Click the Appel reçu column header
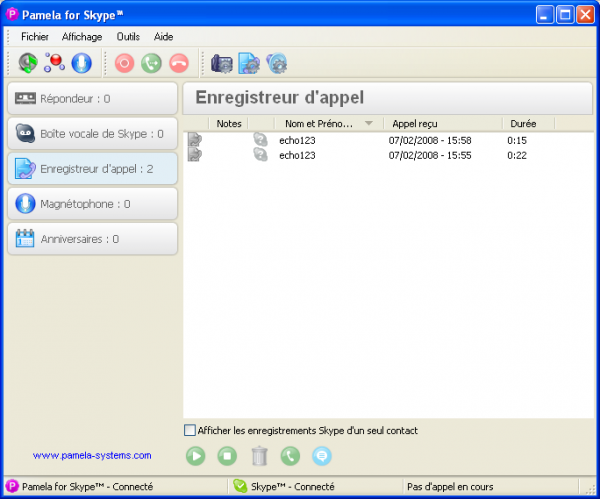This screenshot has width=600, height=499. (x=415, y=124)
